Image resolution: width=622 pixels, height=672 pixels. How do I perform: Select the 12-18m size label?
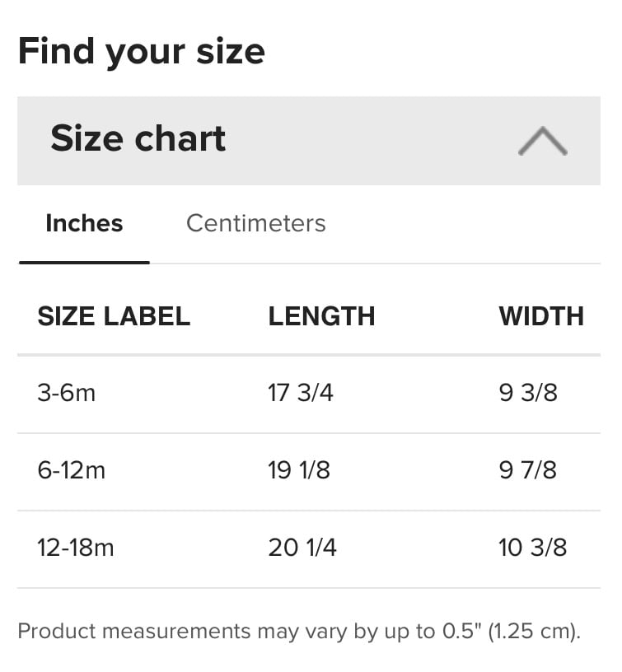click(76, 548)
